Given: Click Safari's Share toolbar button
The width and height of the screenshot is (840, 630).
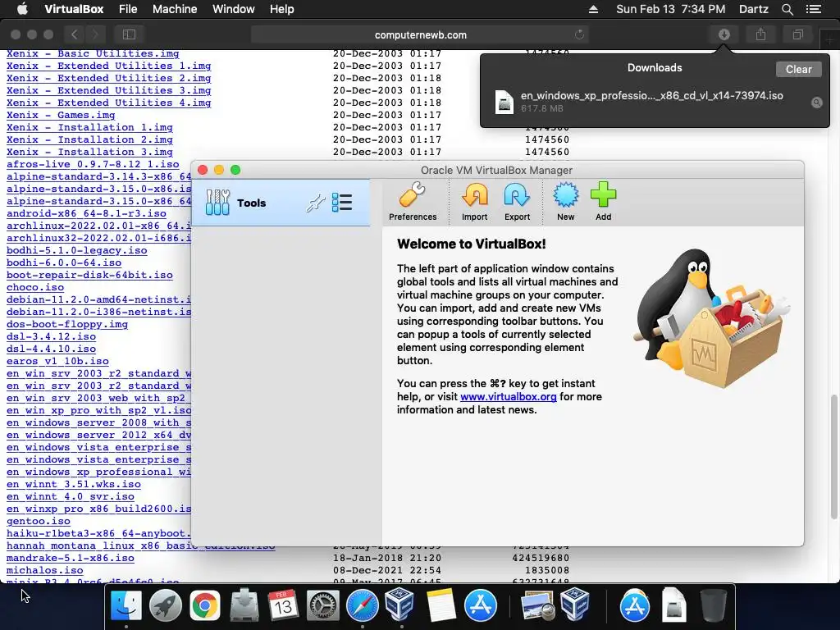Looking at the screenshot, I should (x=760, y=34).
